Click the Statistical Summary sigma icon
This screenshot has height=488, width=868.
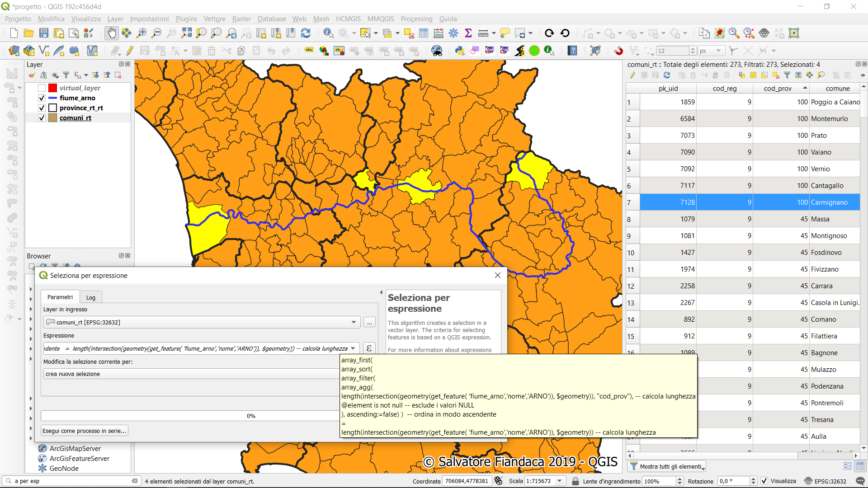pos(468,33)
